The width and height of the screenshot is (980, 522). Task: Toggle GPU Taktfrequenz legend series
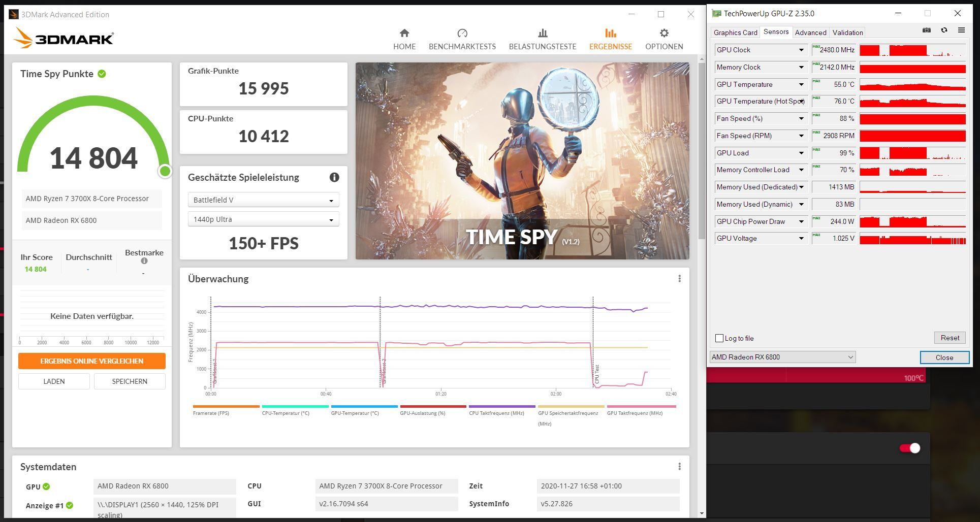tap(640, 410)
